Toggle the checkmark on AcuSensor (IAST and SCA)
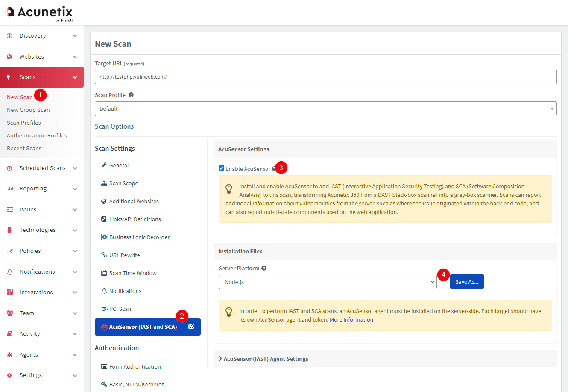Viewport: 568px width, 392px height. tap(191, 327)
